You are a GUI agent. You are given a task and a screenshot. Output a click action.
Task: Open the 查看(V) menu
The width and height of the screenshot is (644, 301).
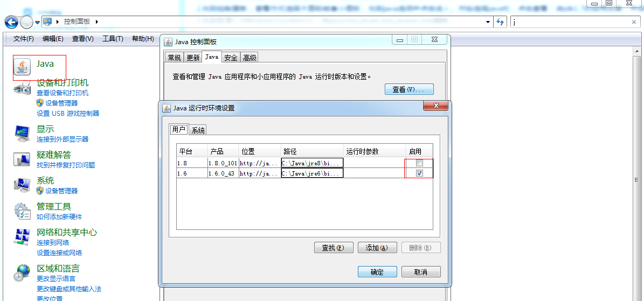click(83, 39)
